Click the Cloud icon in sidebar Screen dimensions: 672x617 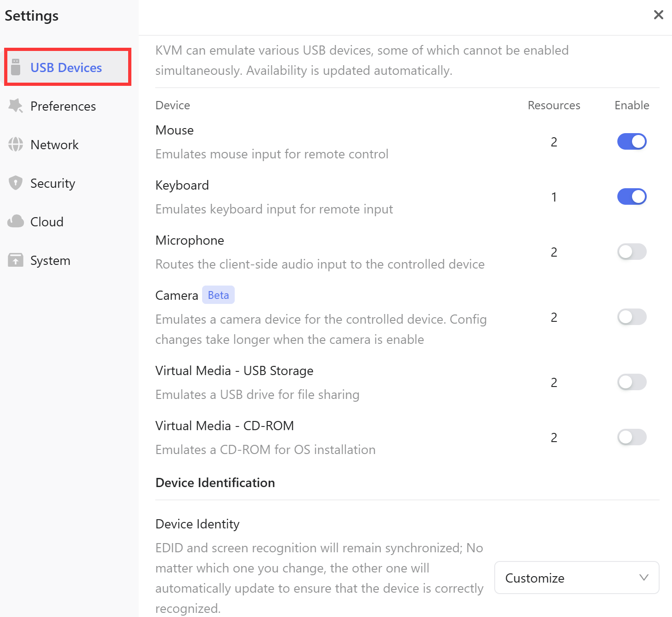click(16, 221)
